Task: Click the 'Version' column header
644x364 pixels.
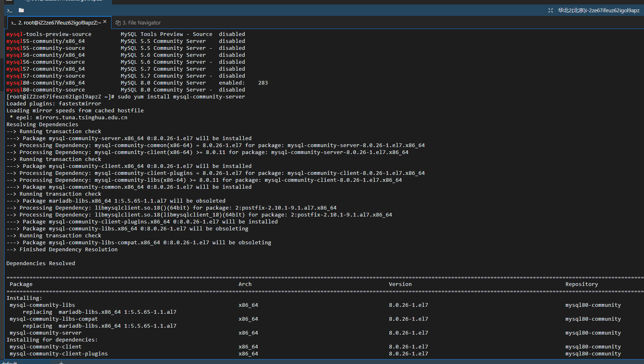Action: (x=400, y=284)
